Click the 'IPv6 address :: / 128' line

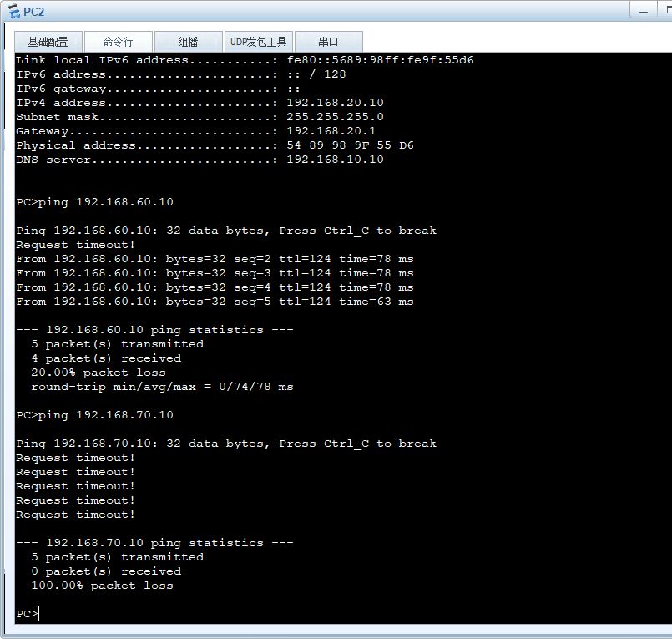point(181,74)
